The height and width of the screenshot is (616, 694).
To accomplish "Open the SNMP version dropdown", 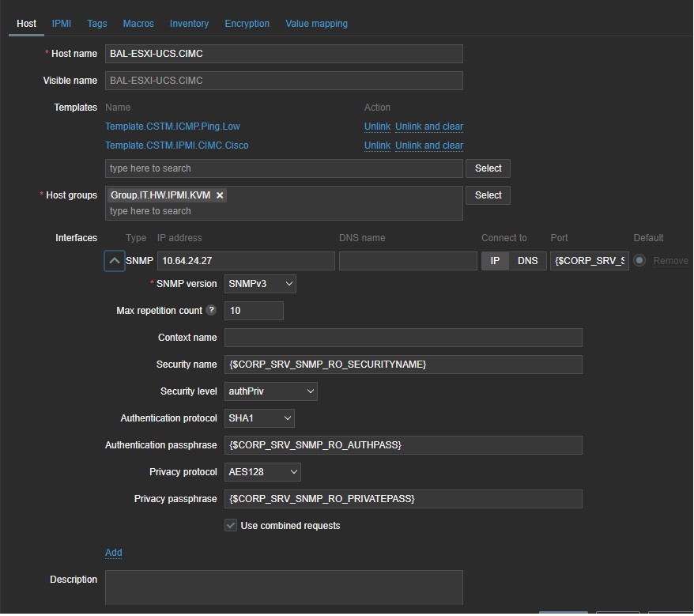I will pos(260,284).
